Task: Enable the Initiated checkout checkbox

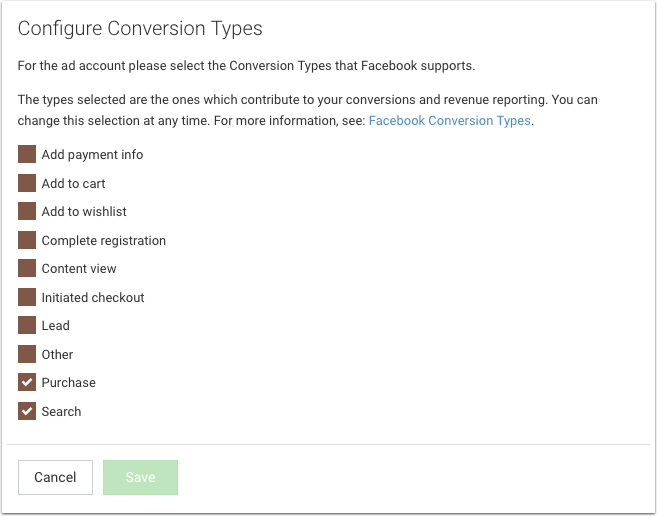Action: [x=26, y=297]
